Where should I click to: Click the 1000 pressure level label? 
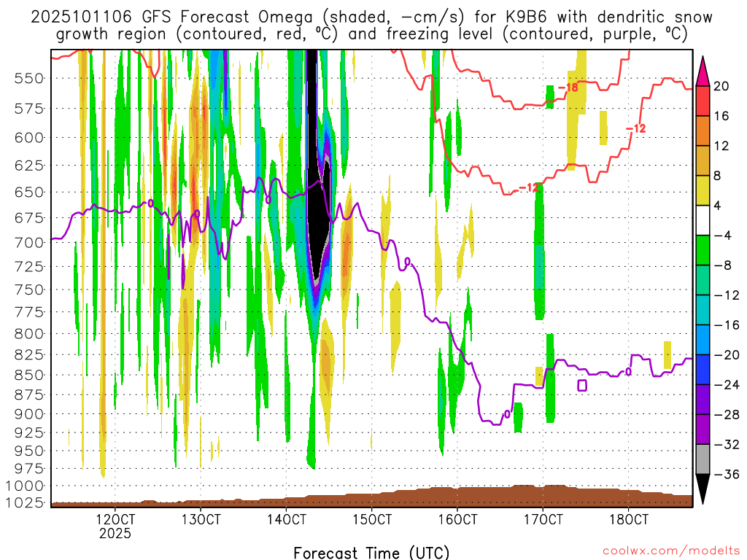tap(25, 486)
